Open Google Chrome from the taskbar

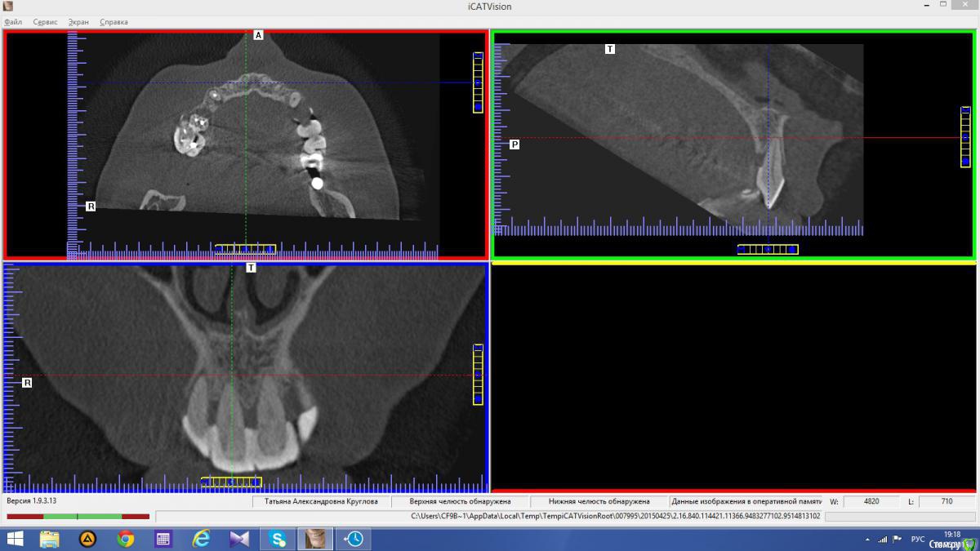click(125, 539)
